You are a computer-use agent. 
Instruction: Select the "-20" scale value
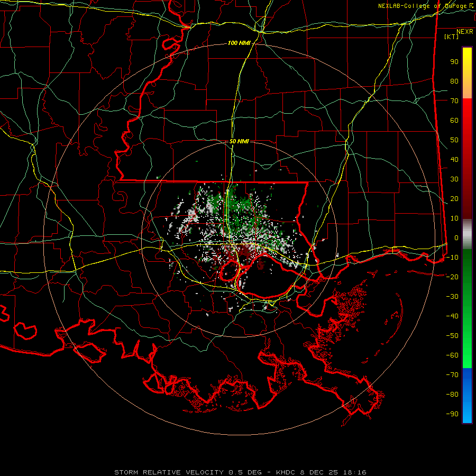pyautogui.click(x=452, y=277)
